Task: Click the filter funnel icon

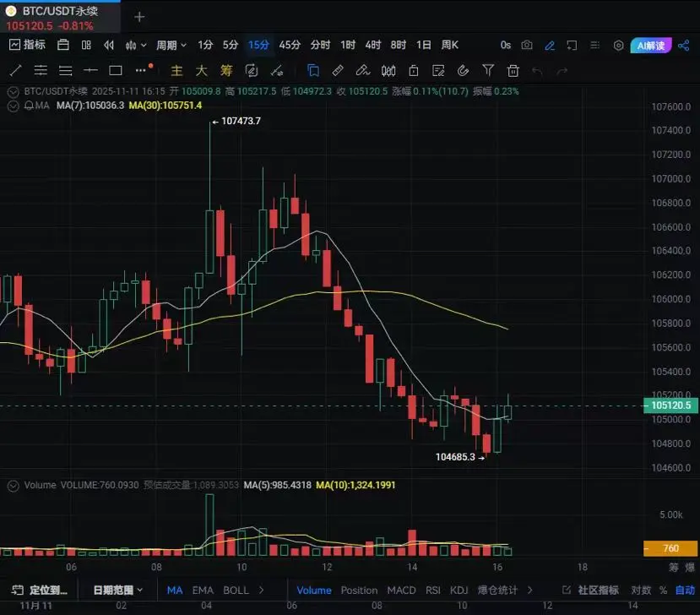Action: pos(488,71)
